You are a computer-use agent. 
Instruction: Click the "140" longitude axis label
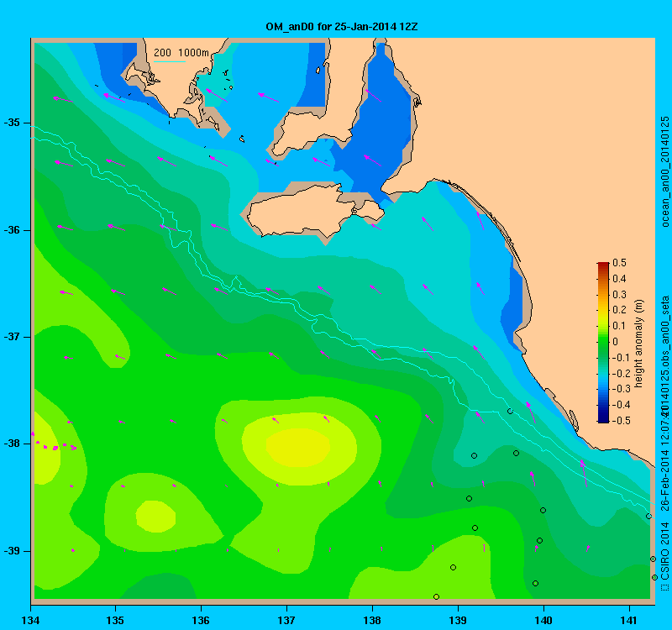pyautogui.click(x=543, y=620)
